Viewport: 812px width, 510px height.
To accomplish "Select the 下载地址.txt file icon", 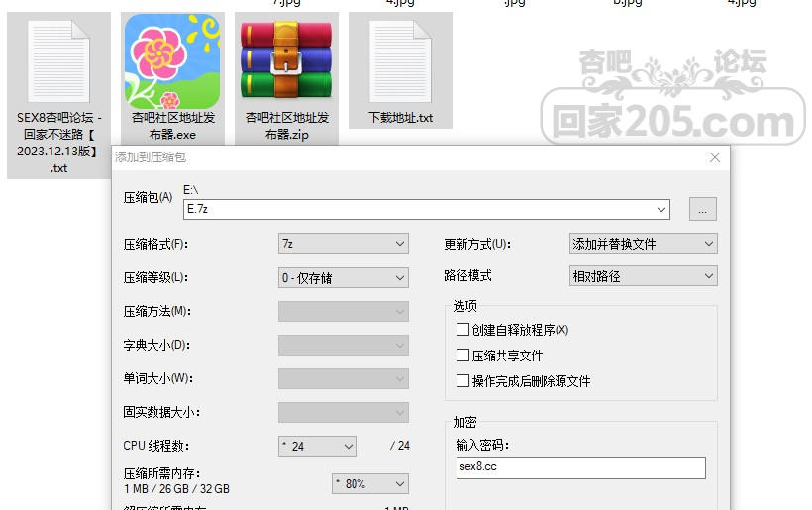I will 400,61.
